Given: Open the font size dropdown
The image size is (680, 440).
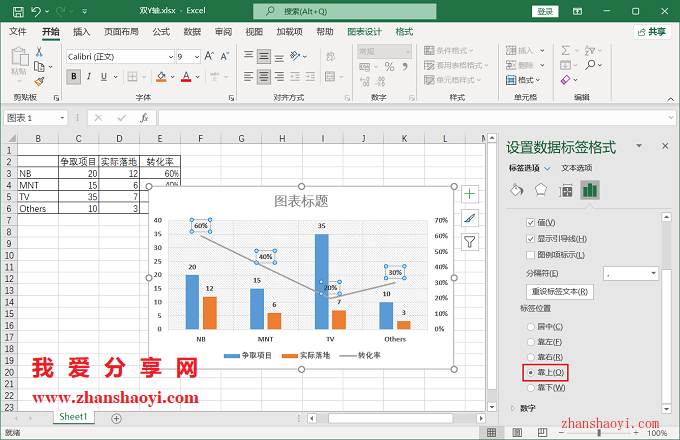Looking at the screenshot, I should pos(196,57).
